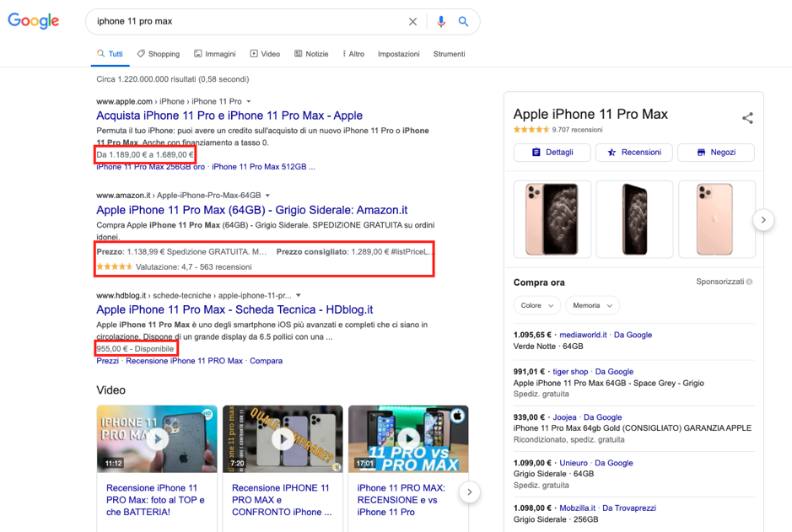Switch to the Shopping tab
Viewport: 792px width, 532px height.
coord(159,53)
